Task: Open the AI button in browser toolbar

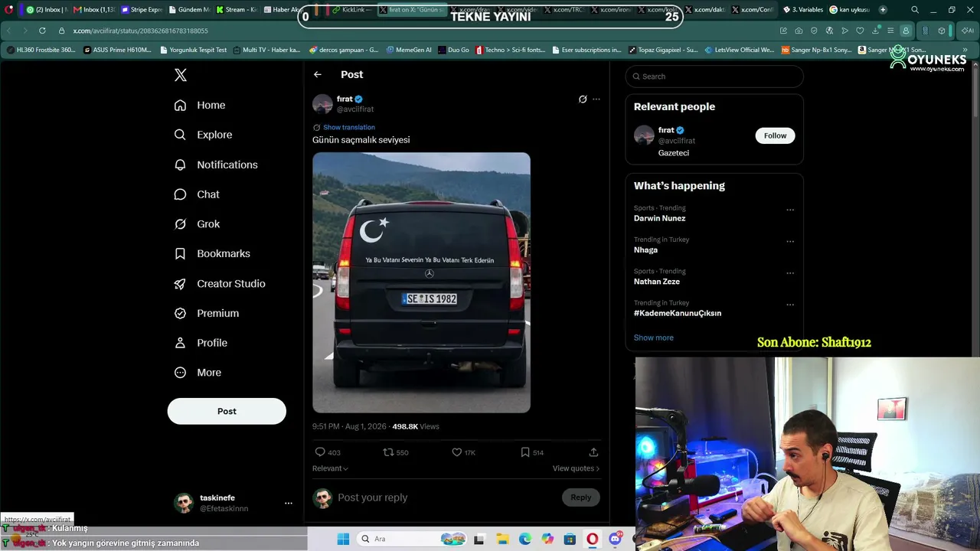Action: [968, 31]
